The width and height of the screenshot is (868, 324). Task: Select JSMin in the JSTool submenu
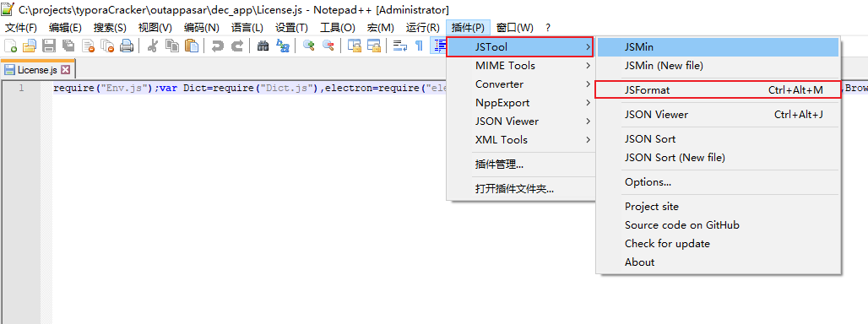[x=718, y=47]
